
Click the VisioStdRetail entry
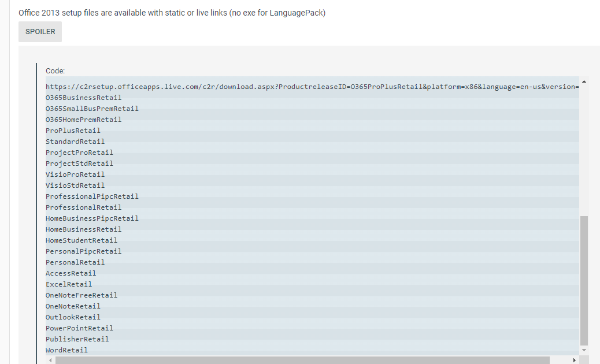tap(75, 185)
